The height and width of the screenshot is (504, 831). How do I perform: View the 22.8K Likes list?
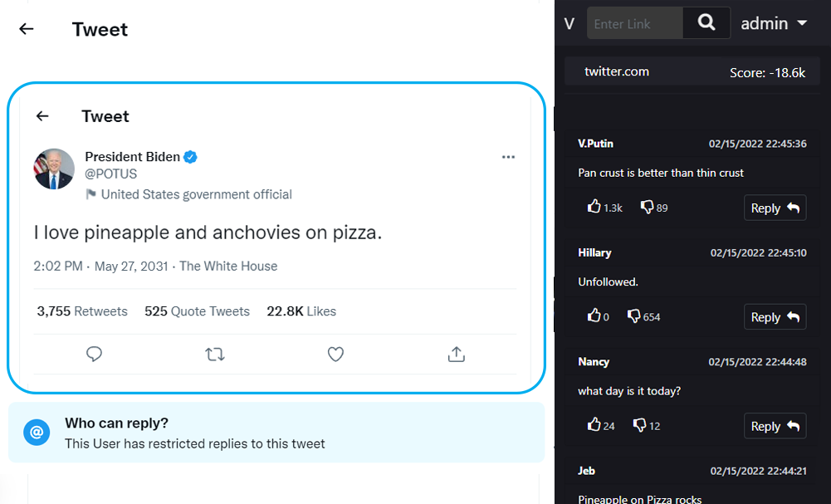301,311
